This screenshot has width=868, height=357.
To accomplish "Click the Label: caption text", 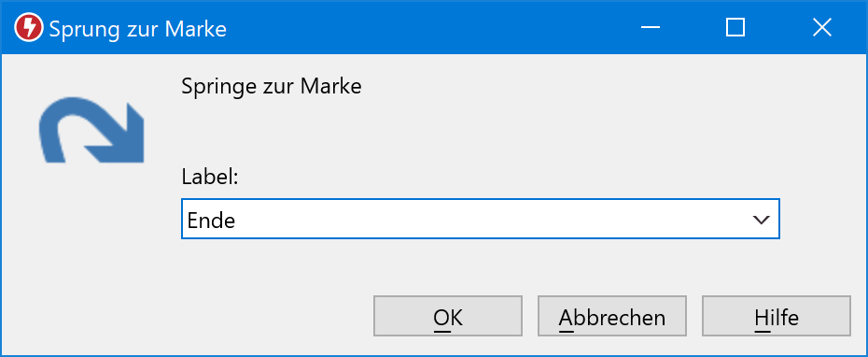I will 210,178.
